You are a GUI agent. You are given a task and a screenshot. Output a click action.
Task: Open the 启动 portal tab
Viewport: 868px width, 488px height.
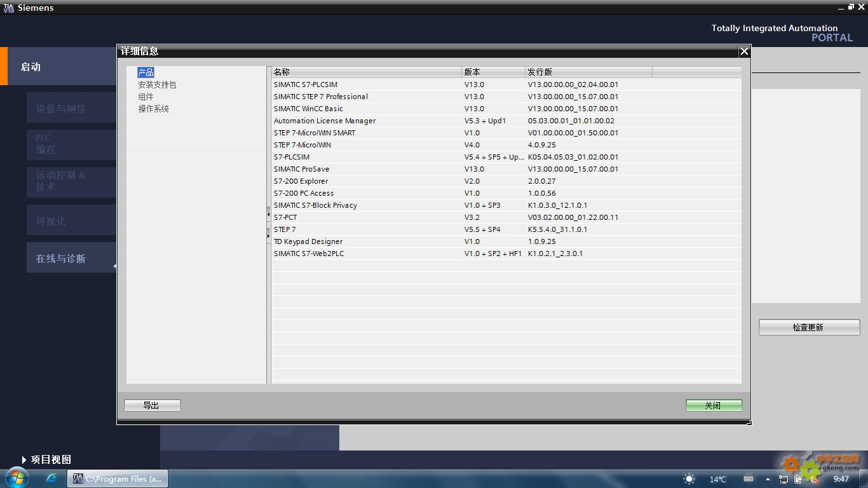[62, 66]
